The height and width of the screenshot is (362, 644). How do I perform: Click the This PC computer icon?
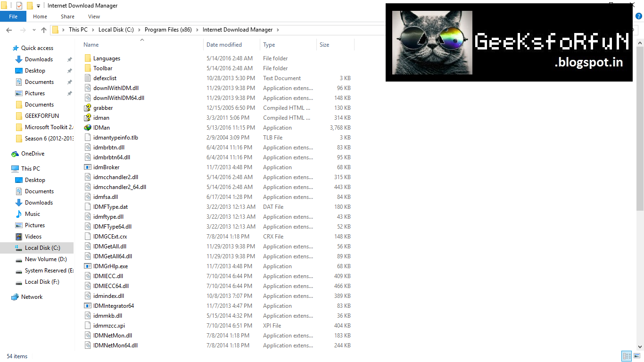coord(15,169)
